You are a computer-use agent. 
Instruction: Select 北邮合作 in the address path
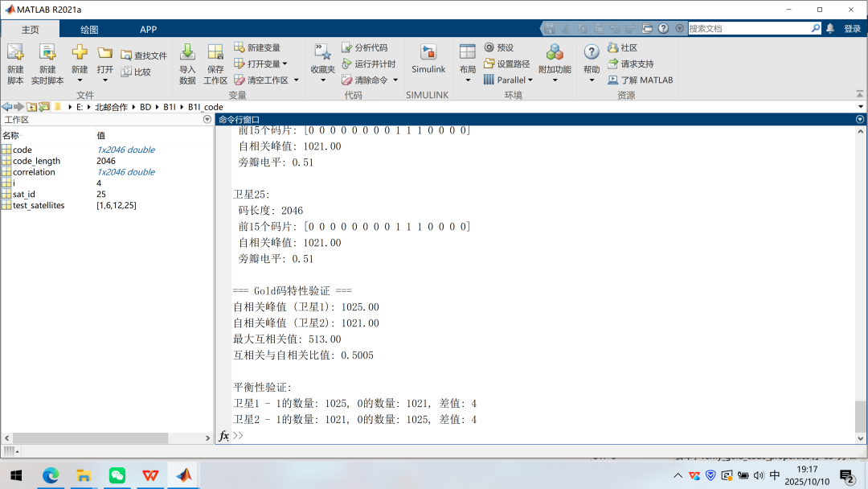111,107
